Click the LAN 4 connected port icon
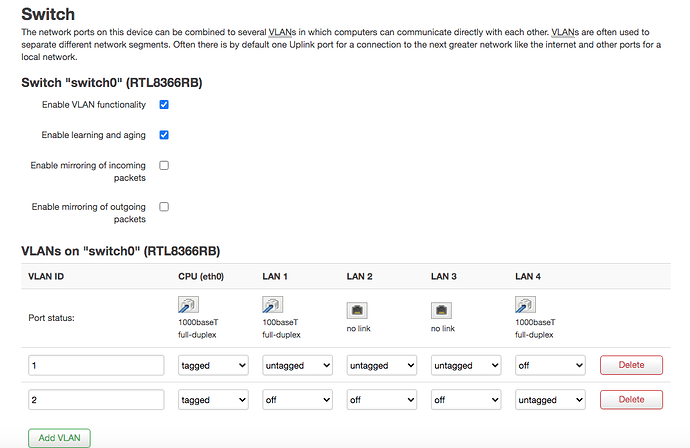This screenshot has height=448, width=690. [525, 305]
